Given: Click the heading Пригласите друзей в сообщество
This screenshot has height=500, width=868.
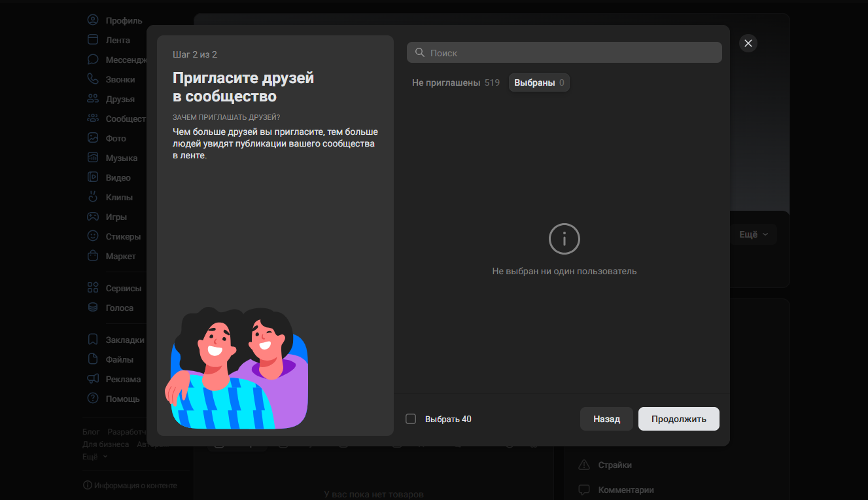Looking at the screenshot, I should [x=243, y=87].
